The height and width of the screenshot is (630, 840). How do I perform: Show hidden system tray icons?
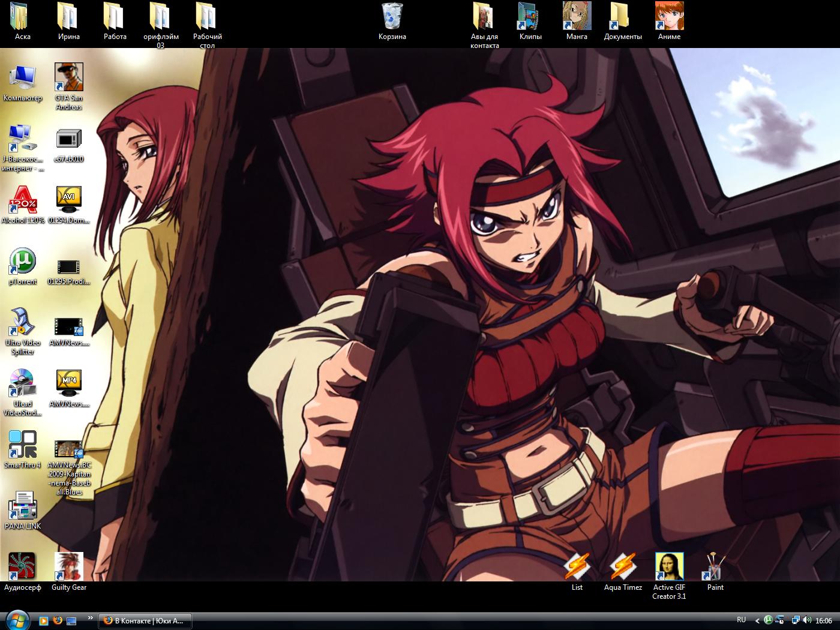(x=757, y=621)
